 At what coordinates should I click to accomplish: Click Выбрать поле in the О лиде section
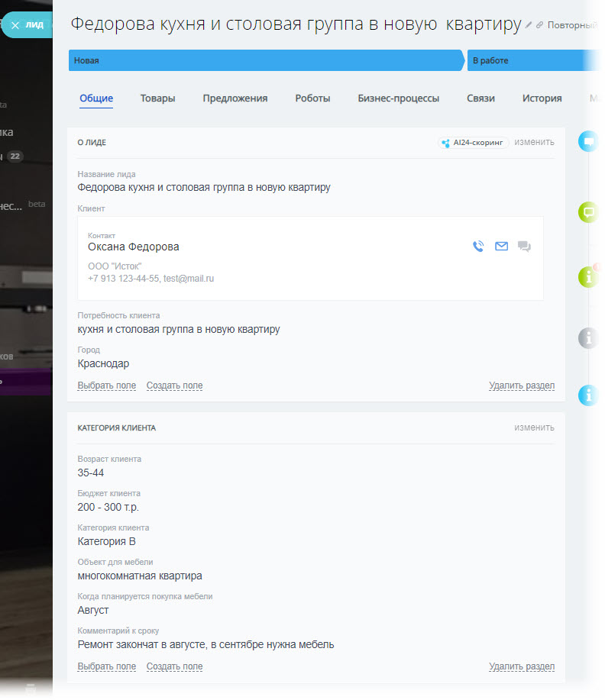[x=107, y=385]
